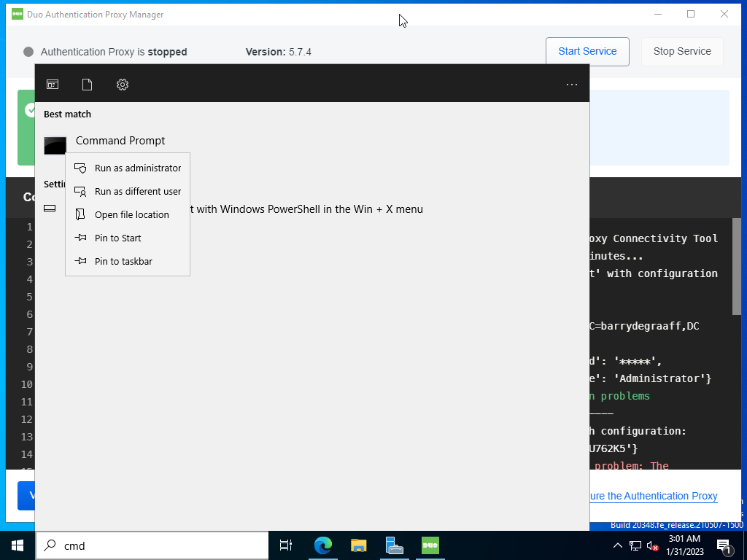
Task: Click the taskbar search box containing cmd
Action: 152,545
